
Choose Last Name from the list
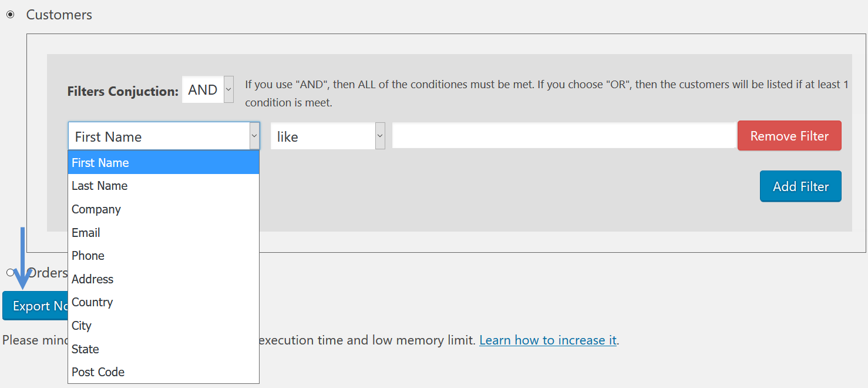tap(164, 186)
